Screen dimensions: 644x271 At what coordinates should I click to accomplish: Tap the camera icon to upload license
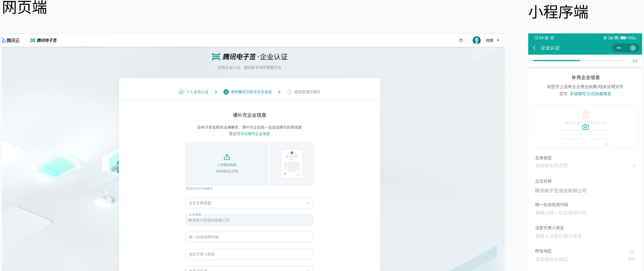click(x=585, y=127)
